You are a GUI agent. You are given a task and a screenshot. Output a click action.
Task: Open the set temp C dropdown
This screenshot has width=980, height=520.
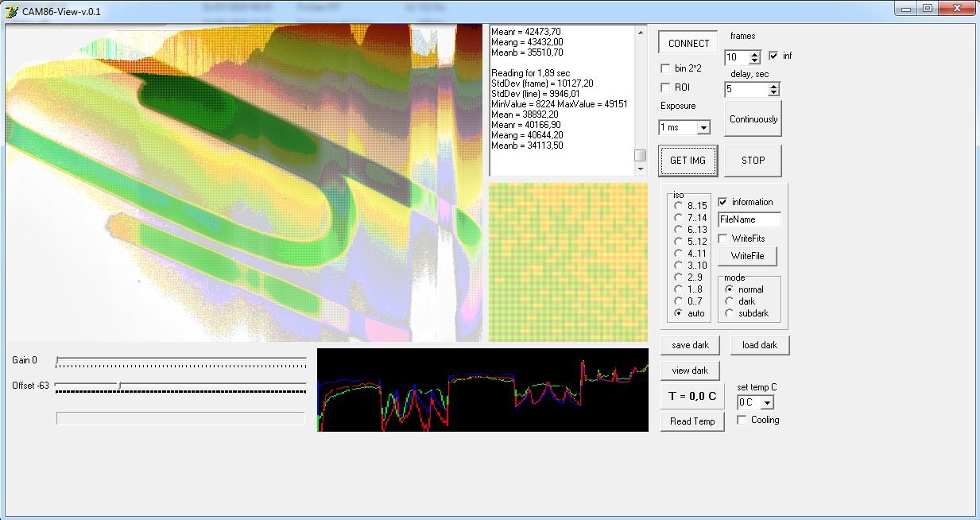(x=767, y=403)
